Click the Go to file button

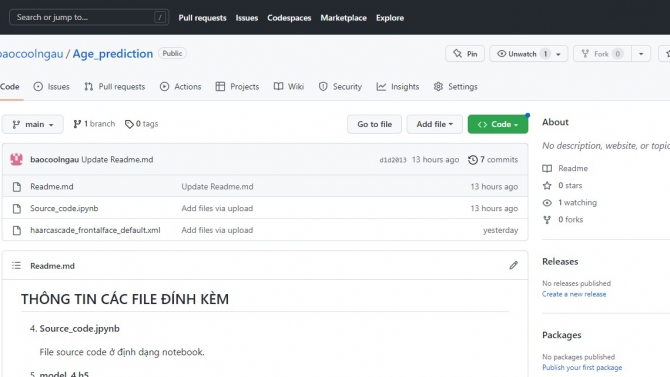click(x=374, y=124)
